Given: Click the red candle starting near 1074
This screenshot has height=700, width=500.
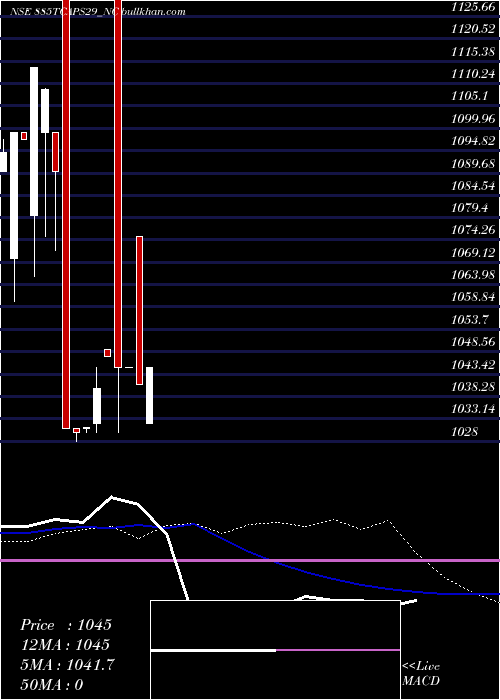Looking at the screenshot, I should pos(140,310).
